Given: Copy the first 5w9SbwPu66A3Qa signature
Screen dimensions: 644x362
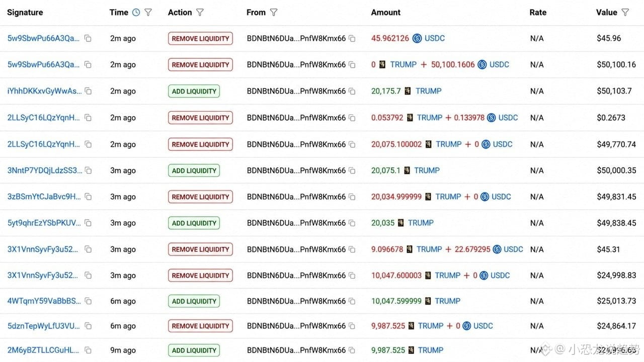Looking at the screenshot, I should [x=88, y=38].
